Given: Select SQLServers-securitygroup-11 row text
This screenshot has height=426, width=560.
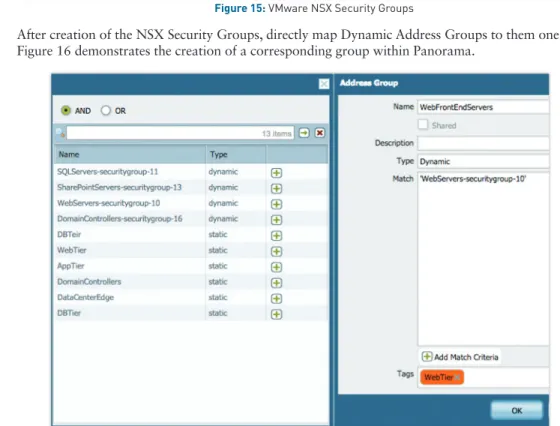Looking at the screenshot, I should tap(108, 172).
